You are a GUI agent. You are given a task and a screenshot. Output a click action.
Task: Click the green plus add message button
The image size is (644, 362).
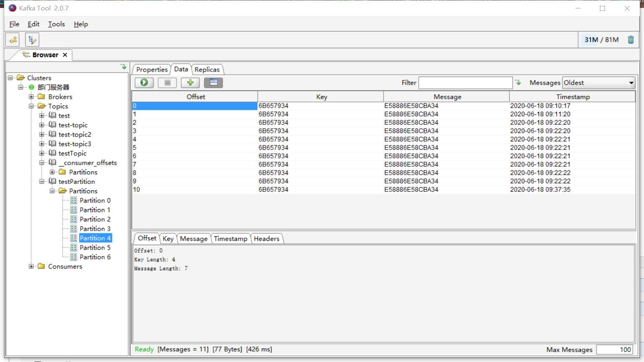190,83
